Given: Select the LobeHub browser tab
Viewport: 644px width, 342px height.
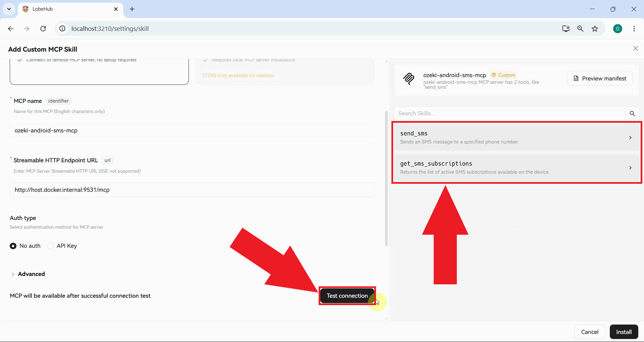Looking at the screenshot, I should point(70,9).
